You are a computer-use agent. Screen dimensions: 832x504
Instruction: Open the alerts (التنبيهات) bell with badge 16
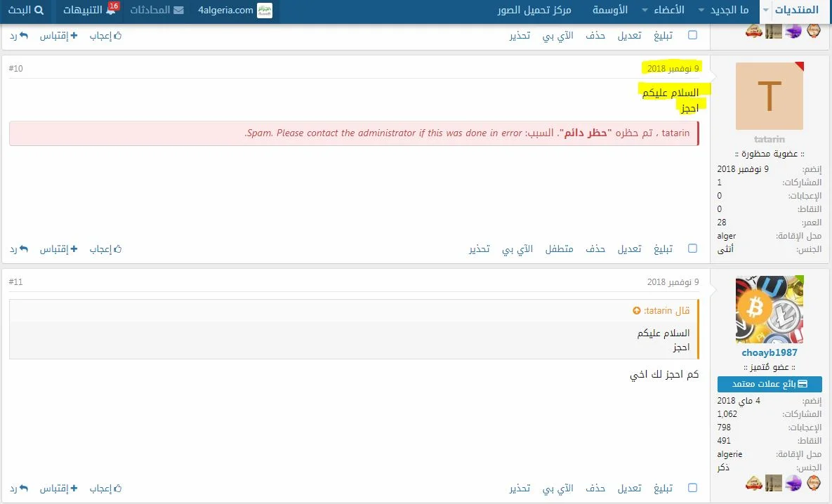111,11
